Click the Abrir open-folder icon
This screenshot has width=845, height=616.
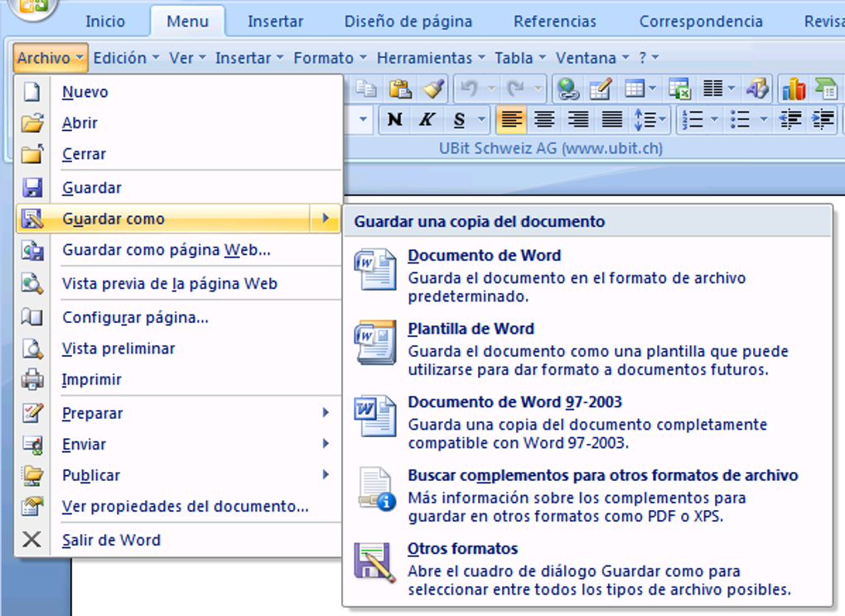[x=32, y=123]
